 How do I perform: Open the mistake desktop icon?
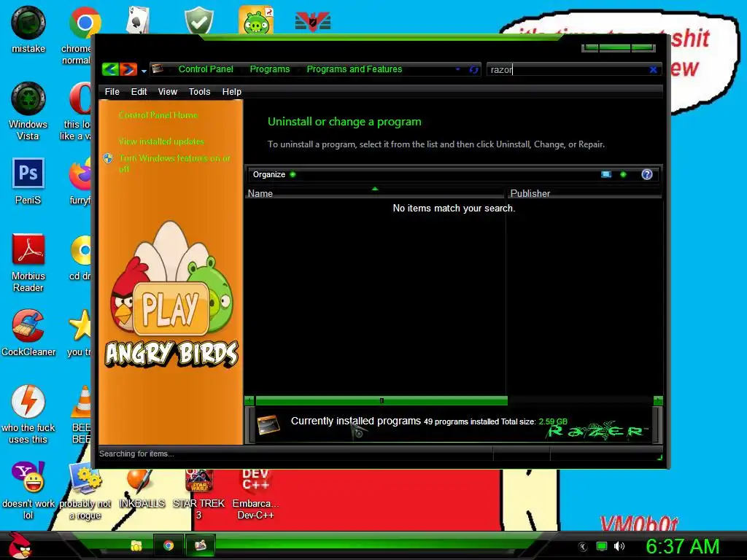point(28,29)
